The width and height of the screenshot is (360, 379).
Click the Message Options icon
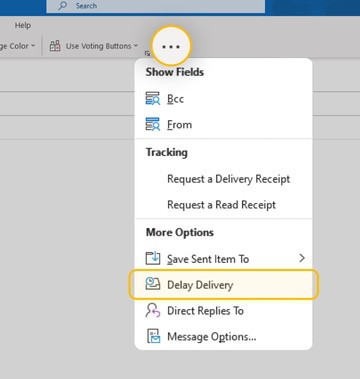[x=153, y=336]
